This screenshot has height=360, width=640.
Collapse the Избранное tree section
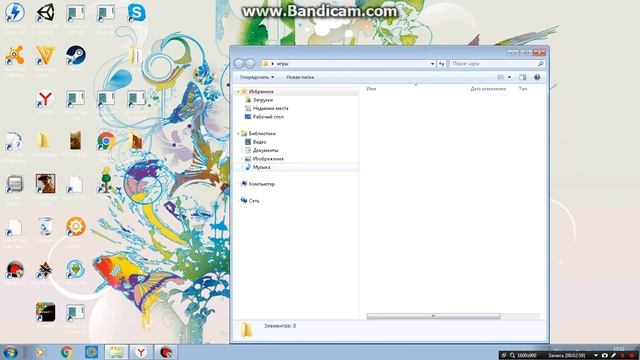coord(239,91)
